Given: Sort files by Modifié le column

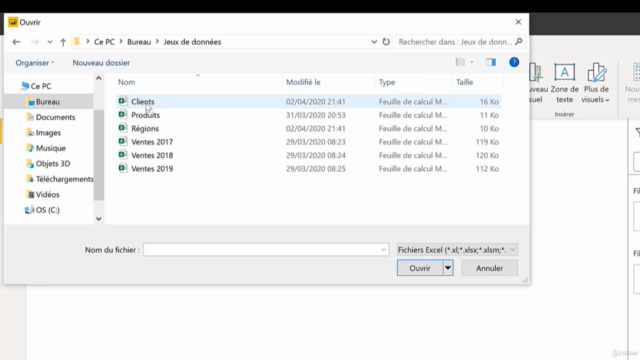Looking at the screenshot, I should [x=303, y=82].
